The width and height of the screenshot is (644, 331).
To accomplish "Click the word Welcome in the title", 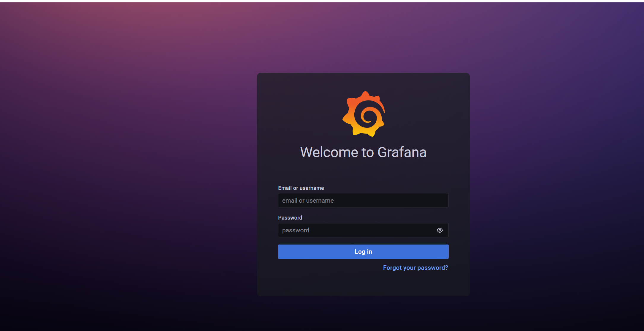I will click(329, 152).
